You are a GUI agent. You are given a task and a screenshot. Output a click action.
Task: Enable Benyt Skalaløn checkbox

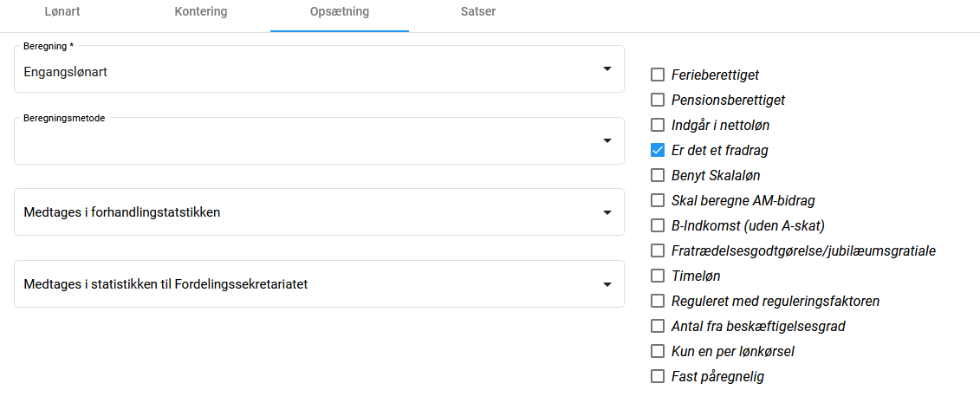658,176
